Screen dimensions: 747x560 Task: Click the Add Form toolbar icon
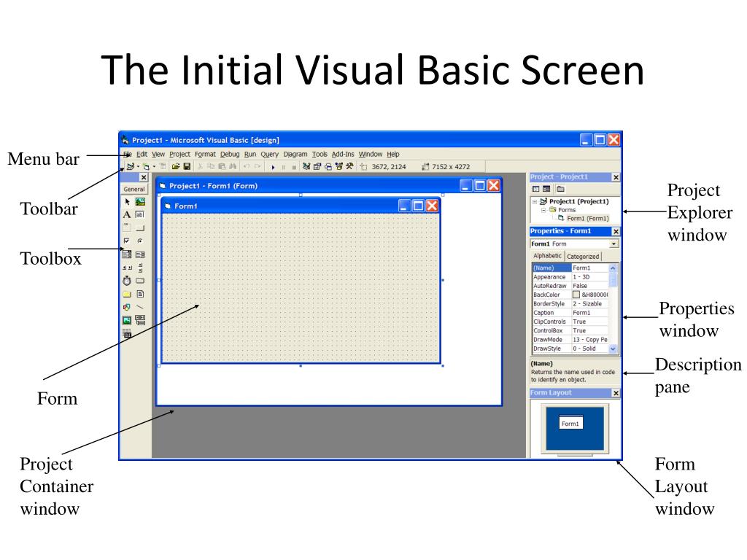(x=146, y=166)
